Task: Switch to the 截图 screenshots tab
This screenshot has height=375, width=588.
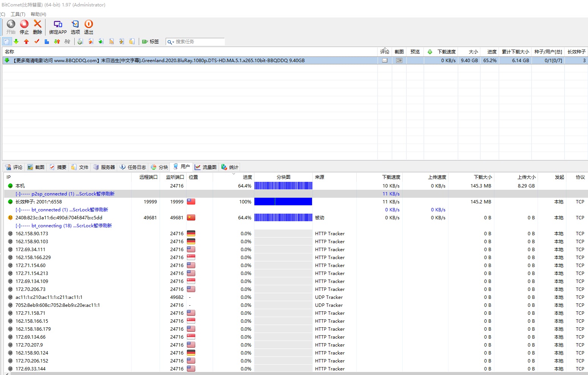Action: pos(36,167)
